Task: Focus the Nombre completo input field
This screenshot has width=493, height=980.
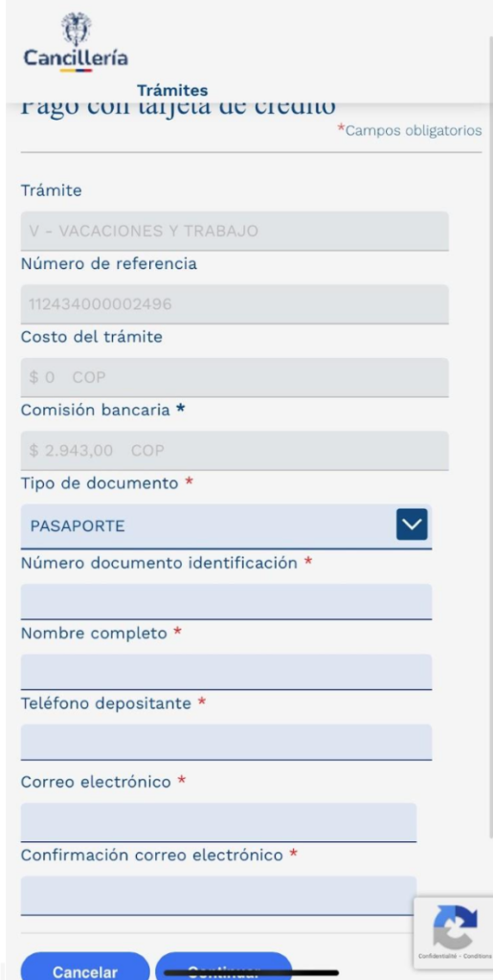Action: [x=226, y=672]
